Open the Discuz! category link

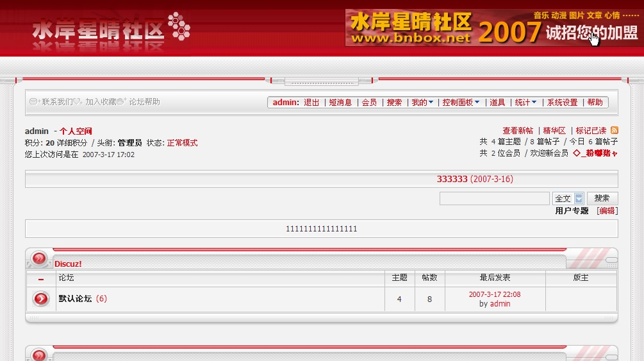(68, 264)
